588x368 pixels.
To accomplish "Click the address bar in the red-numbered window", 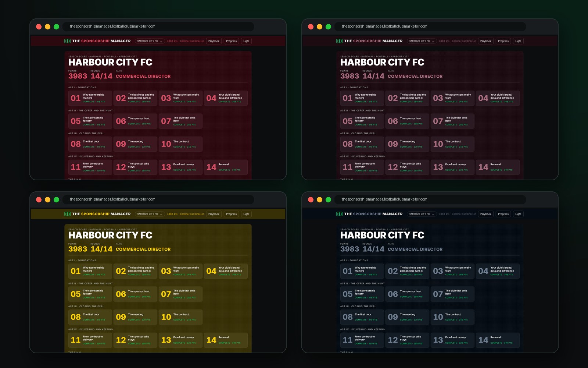I will coord(158,26).
